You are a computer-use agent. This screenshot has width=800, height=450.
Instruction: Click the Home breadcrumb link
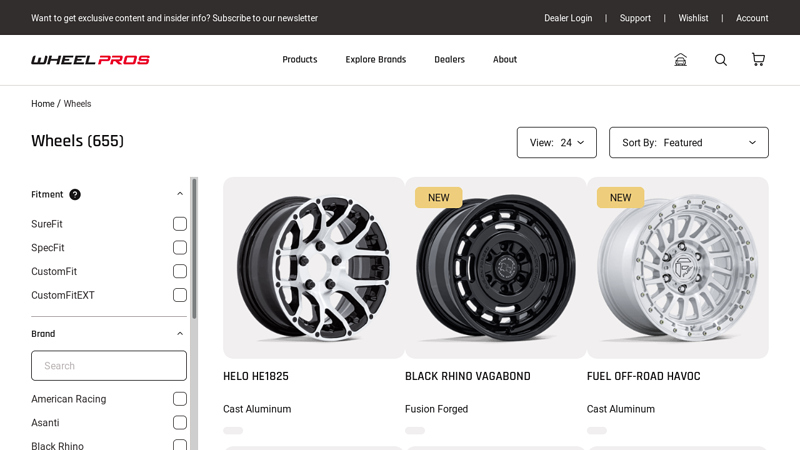point(43,104)
